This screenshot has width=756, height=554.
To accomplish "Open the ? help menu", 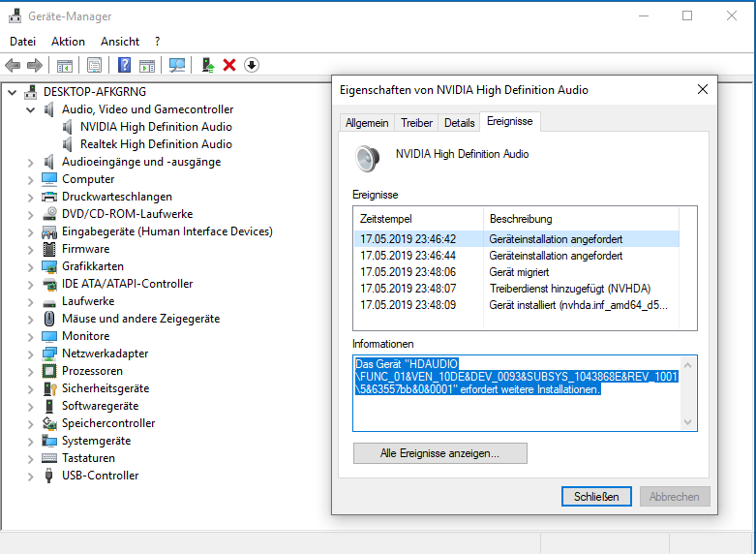I will point(157,42).
